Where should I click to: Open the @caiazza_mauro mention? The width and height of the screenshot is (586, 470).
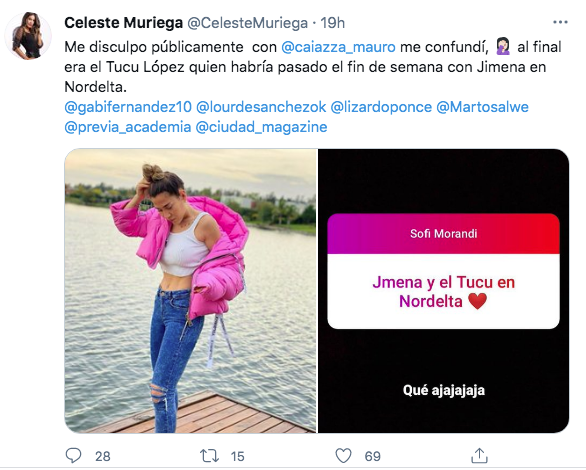[x=338, y=47]
